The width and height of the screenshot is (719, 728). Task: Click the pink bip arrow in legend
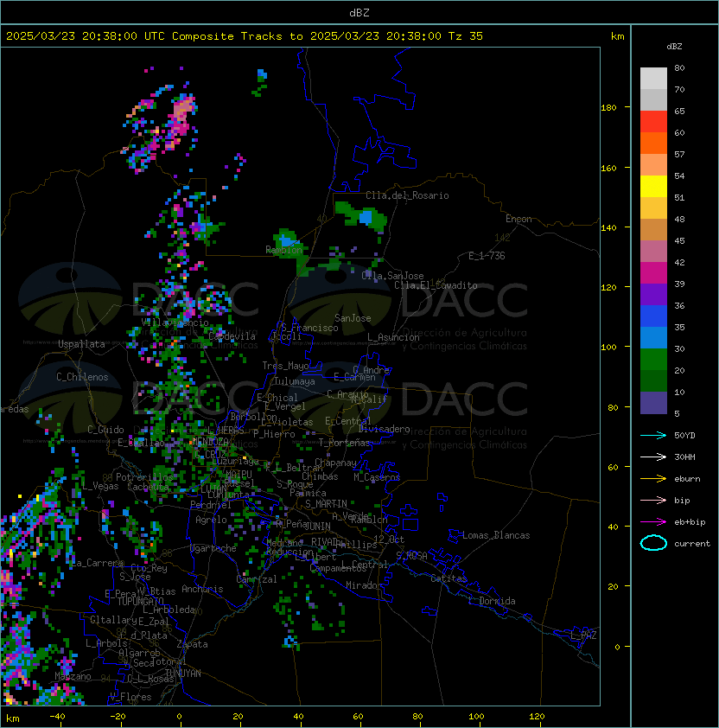click(653, 500)
